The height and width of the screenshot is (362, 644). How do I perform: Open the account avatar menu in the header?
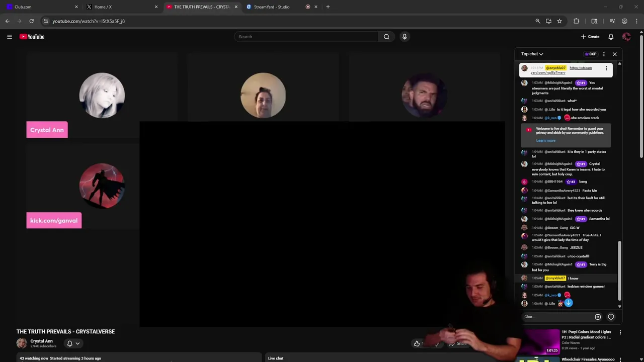pyautogui.click(x=626, y=37)
